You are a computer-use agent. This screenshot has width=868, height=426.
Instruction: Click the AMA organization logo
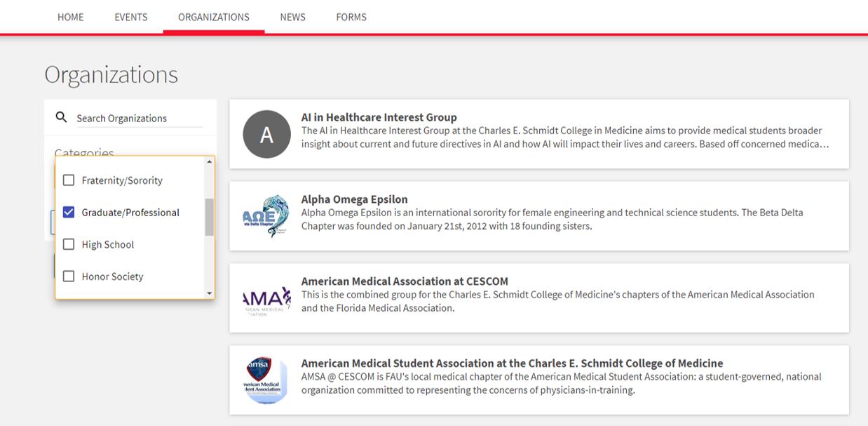266,299
